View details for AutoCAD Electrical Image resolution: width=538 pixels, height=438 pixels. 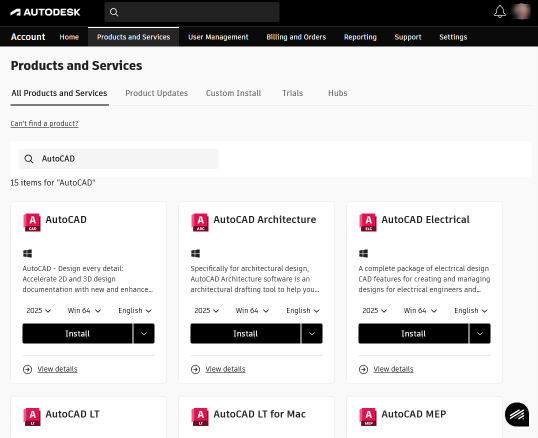[393, 369]
